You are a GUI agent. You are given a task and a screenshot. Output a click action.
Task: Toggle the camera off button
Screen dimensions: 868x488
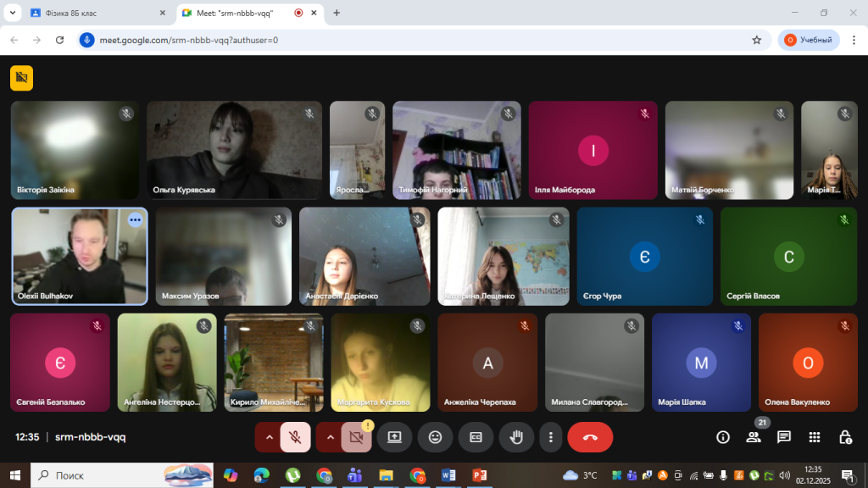tap(356, 437)
